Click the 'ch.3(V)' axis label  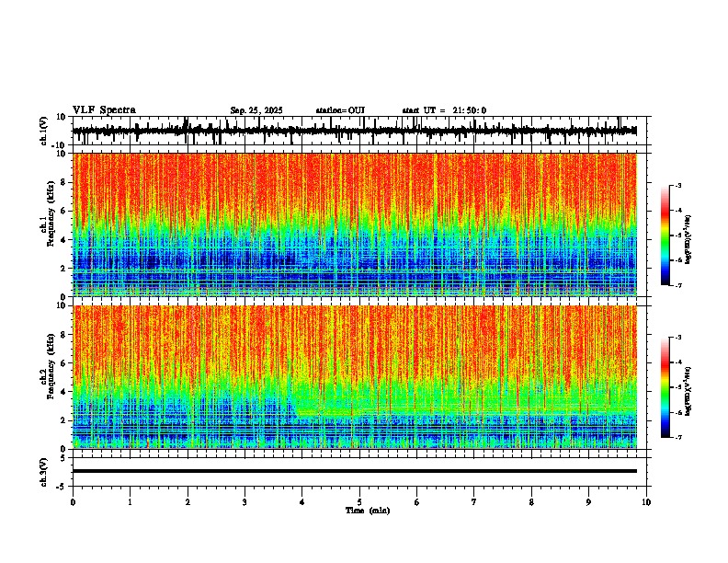[44, 472]
